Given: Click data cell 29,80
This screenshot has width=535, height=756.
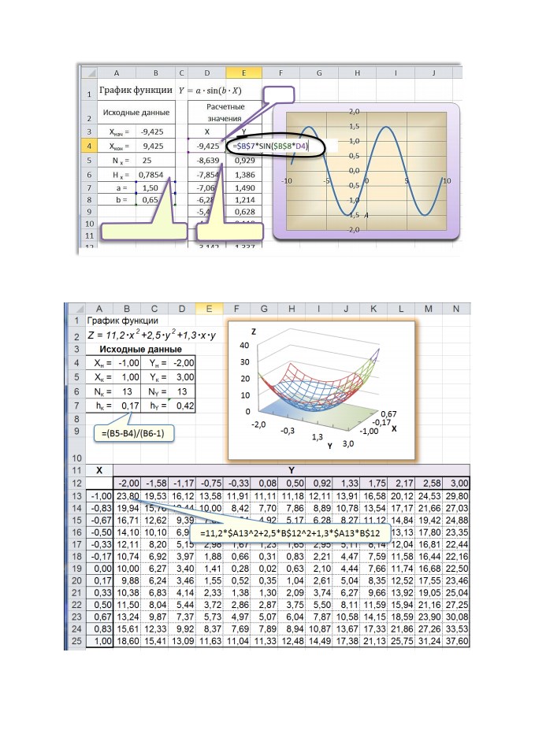Looking at the screenshot, I should [457, 495].
